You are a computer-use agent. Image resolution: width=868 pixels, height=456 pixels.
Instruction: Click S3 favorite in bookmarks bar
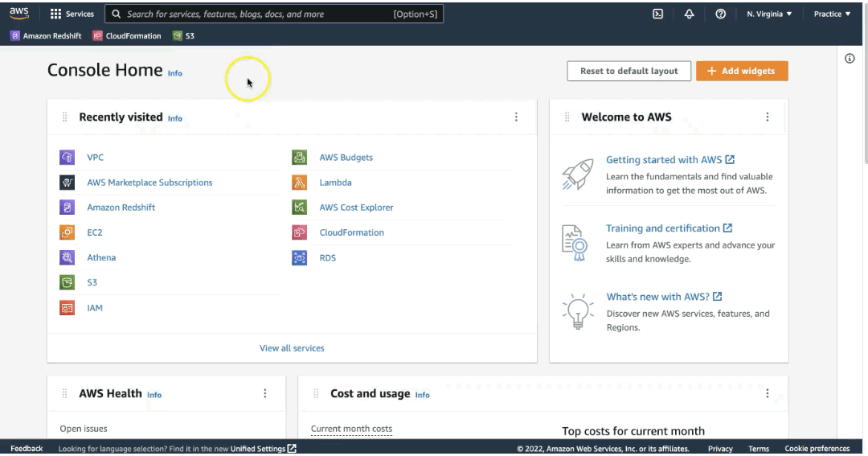coord(183,35)
